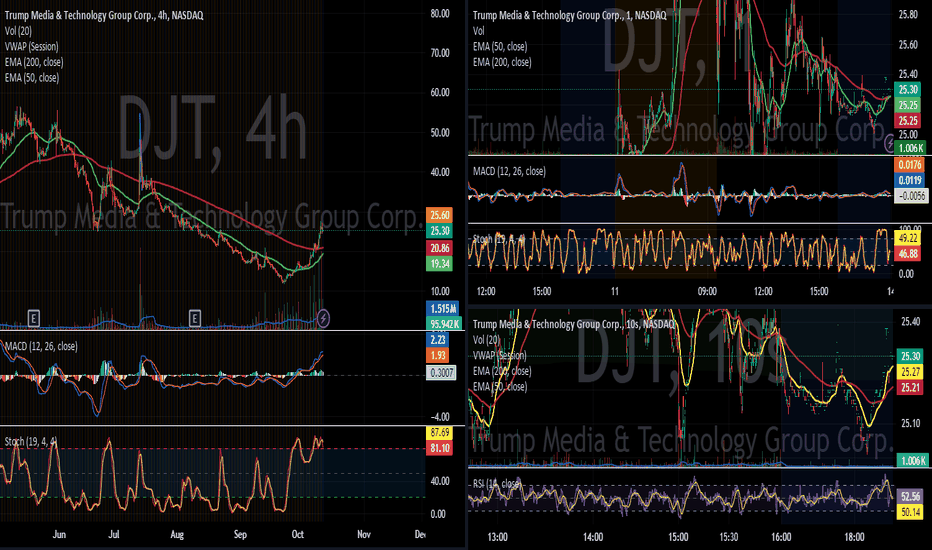Click 80.00 on 4h price scale
This screenshot has width=932, height=550.
point(440,13)
